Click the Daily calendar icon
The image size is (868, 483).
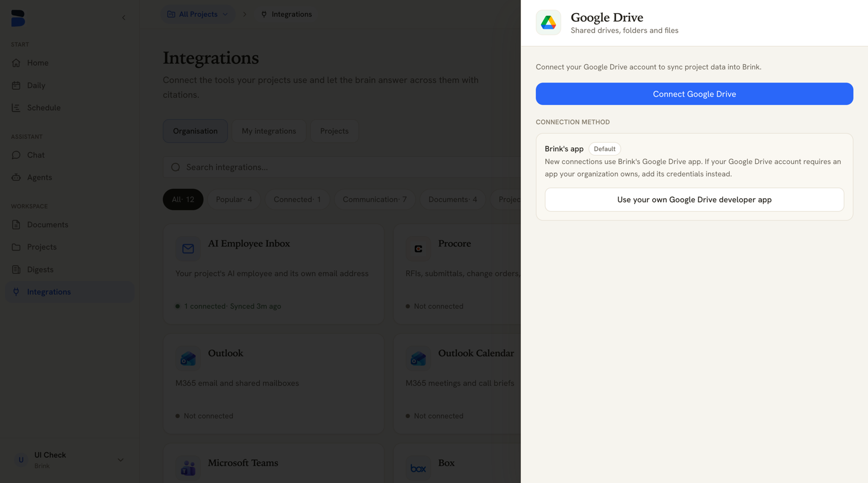point(16,85)
